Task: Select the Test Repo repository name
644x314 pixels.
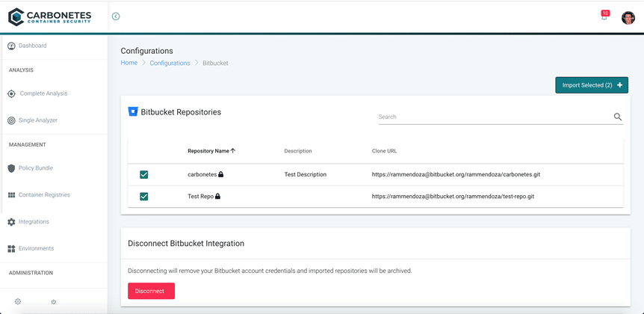Action: [x=200, y=197]
